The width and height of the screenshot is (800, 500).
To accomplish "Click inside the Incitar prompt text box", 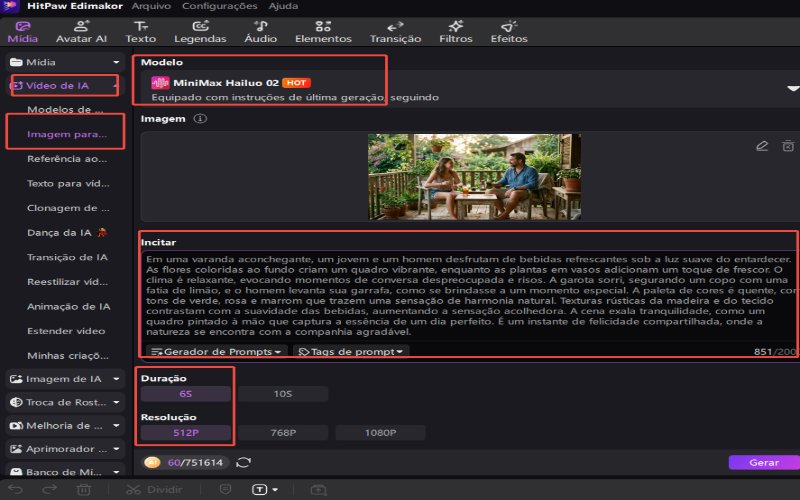I will click(x=469, y=295).
